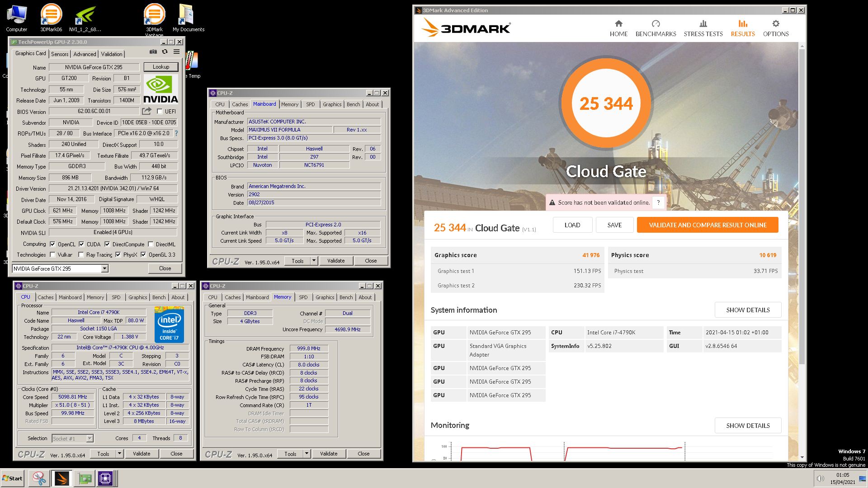Click the SAVE button in 3DMark
This screenshot has width=868, height=488.
[614, 225]
